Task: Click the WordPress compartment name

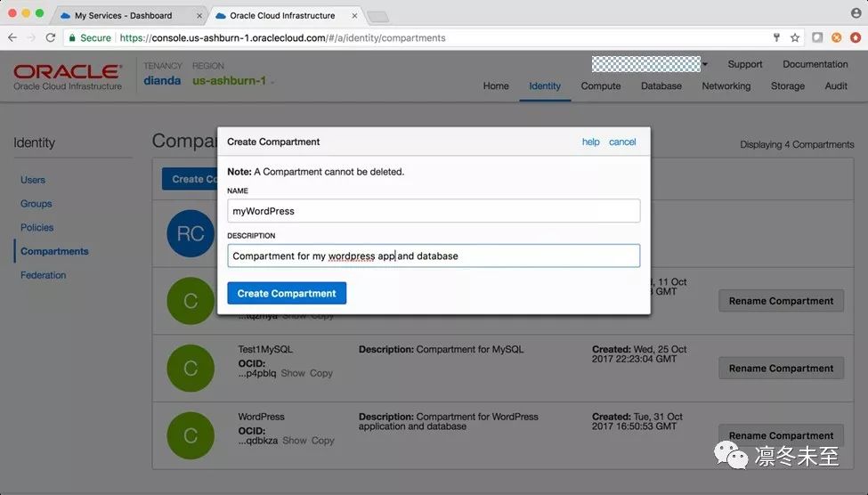Action: pos(261,417)
